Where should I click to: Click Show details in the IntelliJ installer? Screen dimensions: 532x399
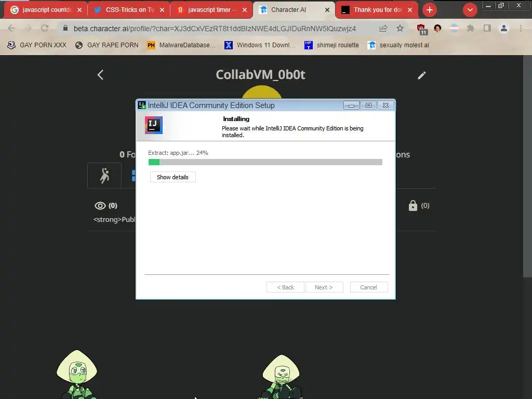click(172, 177)
